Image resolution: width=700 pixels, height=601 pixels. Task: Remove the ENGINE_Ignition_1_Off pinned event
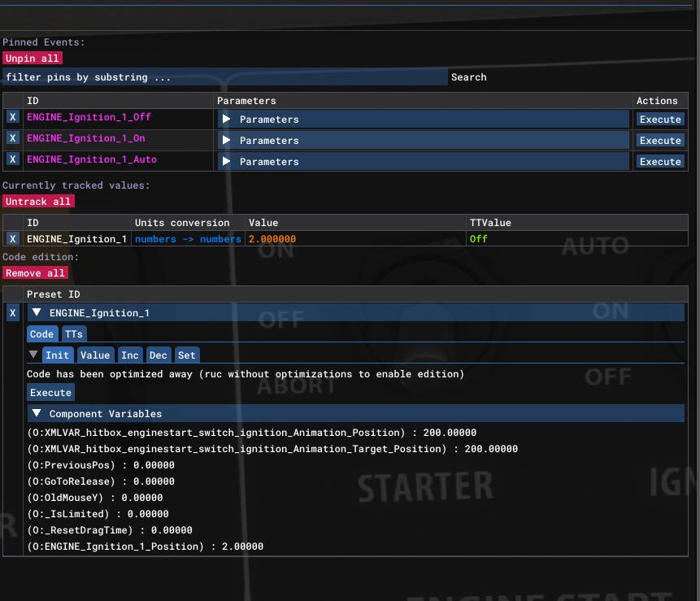tap(12, 118)
